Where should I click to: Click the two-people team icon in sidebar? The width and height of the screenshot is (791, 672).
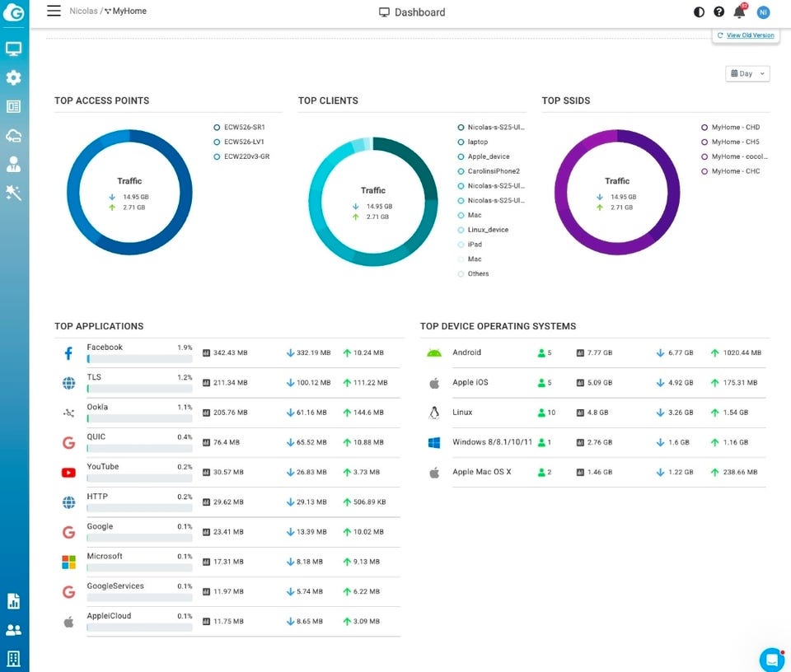click(x=14, y=630)
